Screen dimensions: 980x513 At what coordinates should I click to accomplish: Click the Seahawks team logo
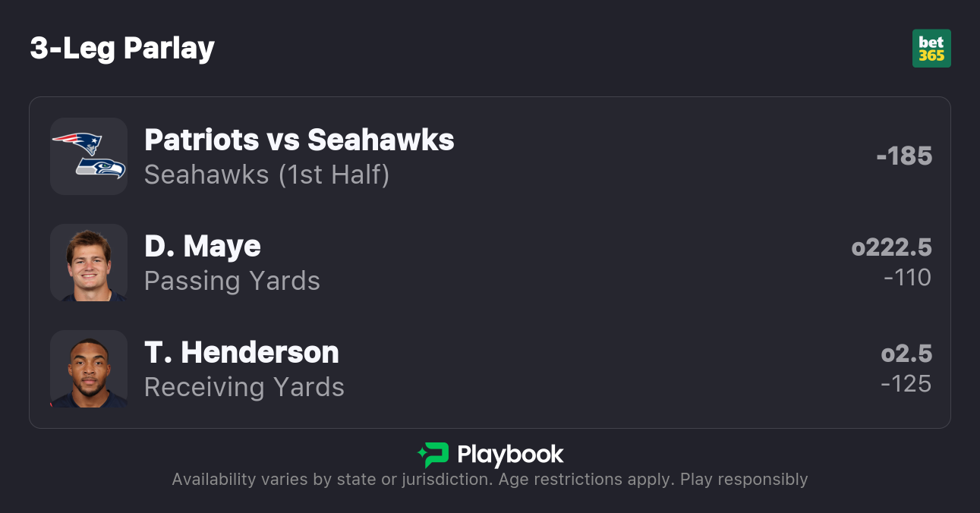(x=100, y=168)
